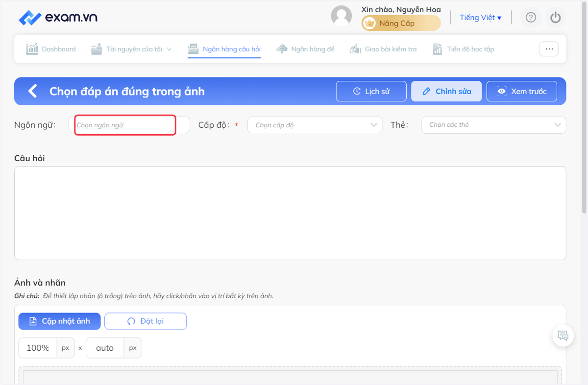Open the chat support floating icon
This screenshot has width=588, height=385.
click(563, 336)
